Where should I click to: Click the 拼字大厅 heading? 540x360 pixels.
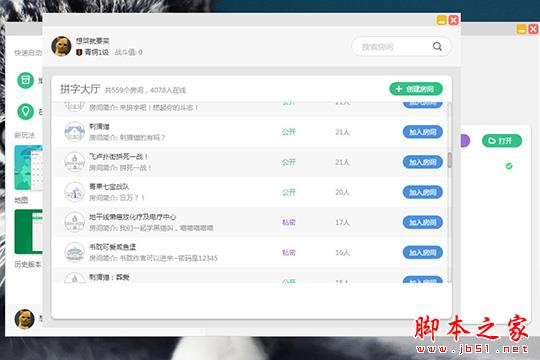[80, 89]
